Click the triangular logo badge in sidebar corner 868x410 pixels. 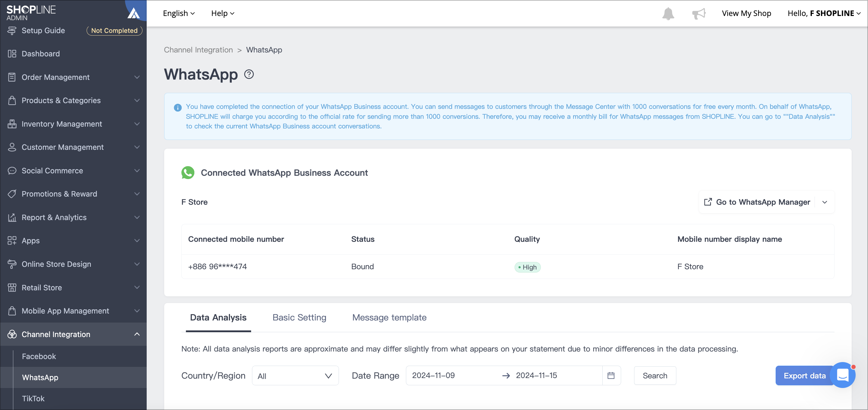click(134, 12)
